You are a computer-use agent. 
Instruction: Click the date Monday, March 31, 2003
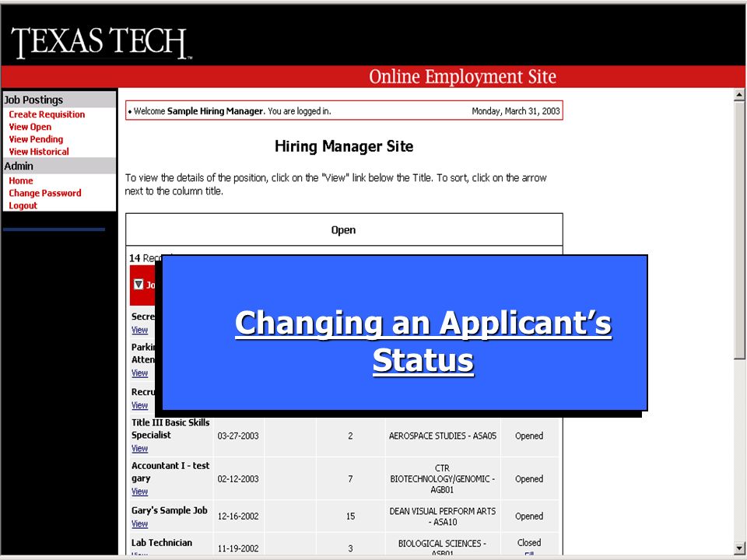point(515,111)
